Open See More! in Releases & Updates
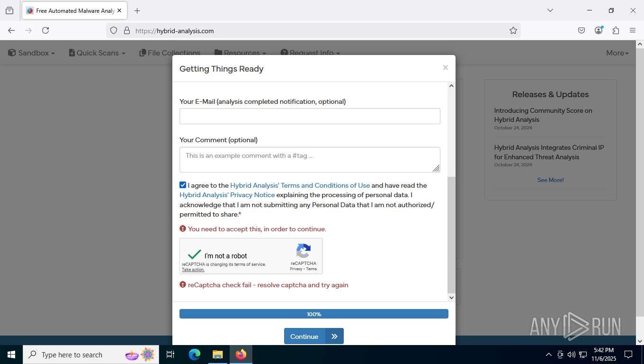 550,180
